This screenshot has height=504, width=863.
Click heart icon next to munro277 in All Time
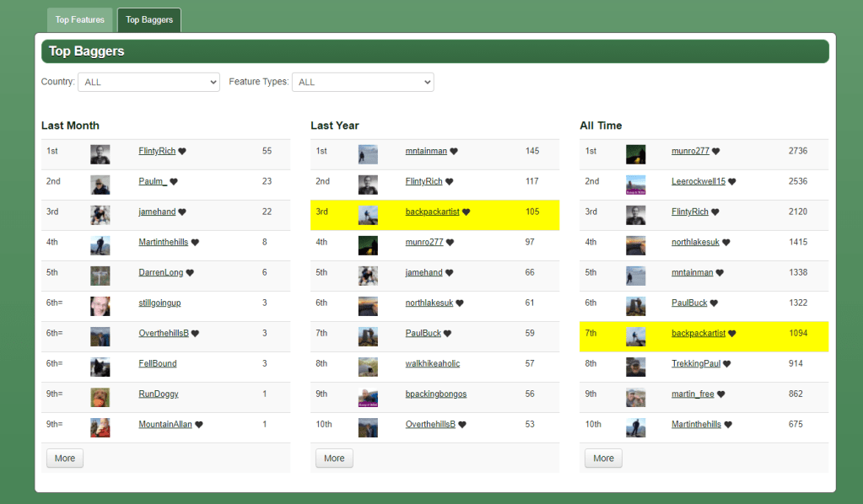(716, 152)
